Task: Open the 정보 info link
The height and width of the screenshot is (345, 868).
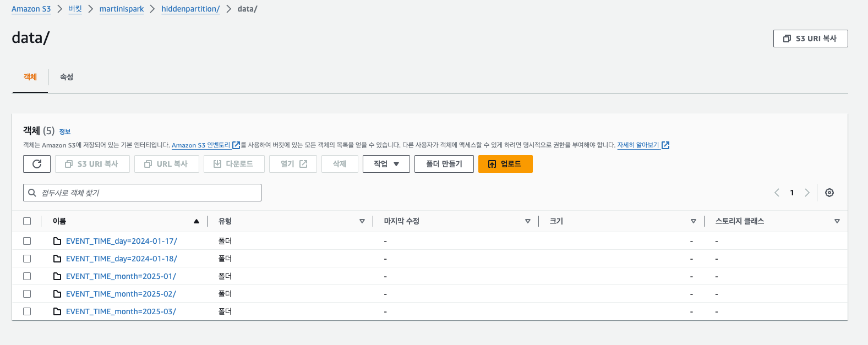Action: click(65, 132)
